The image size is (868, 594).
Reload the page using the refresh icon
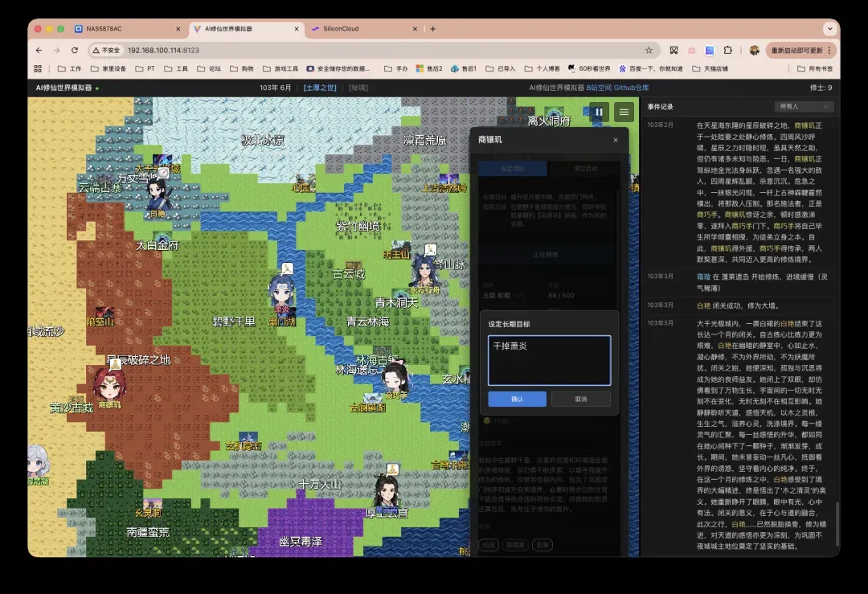pos(73,50)
